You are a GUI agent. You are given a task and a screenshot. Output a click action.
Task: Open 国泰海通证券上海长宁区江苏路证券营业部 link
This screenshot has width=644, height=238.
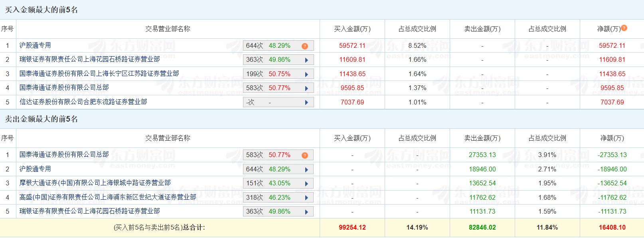pos(99,73)
